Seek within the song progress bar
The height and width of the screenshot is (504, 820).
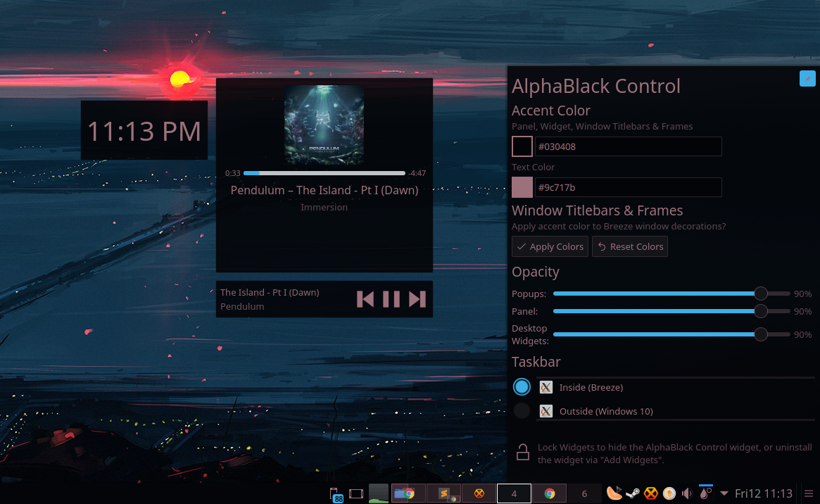(324, 173)
